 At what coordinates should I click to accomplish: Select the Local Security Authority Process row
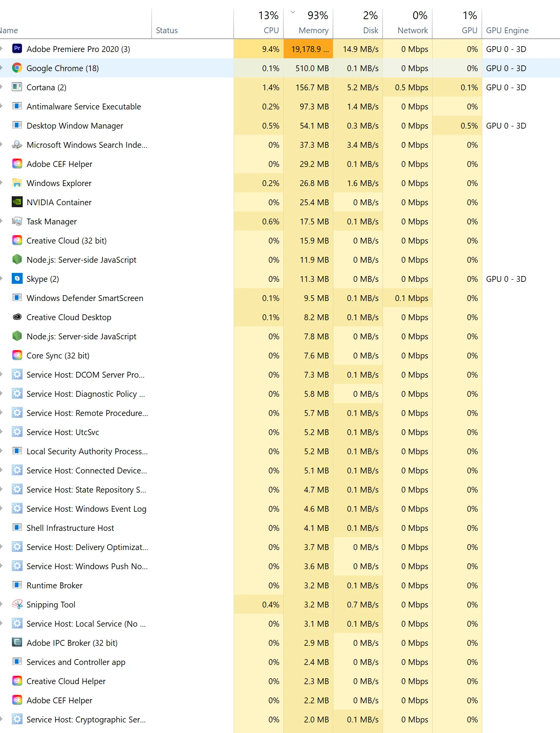[x=280, y=451]
